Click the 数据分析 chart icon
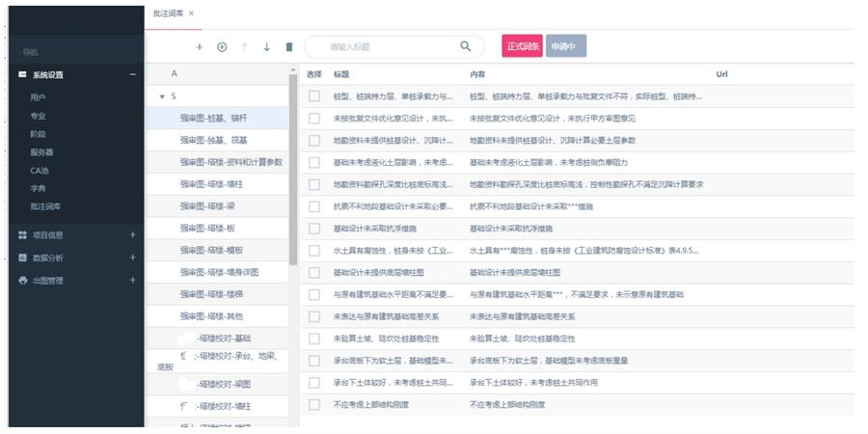This screenshot has width=868, height=434. click(23, 258)
